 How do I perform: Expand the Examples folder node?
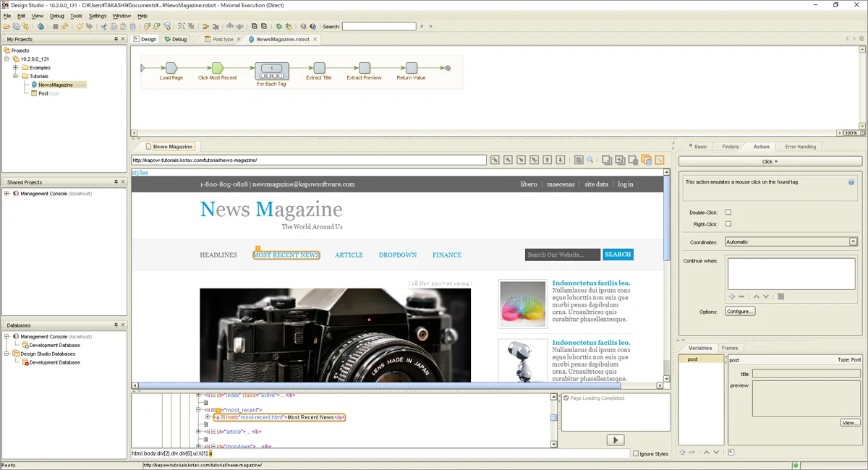tap(15, 68)
